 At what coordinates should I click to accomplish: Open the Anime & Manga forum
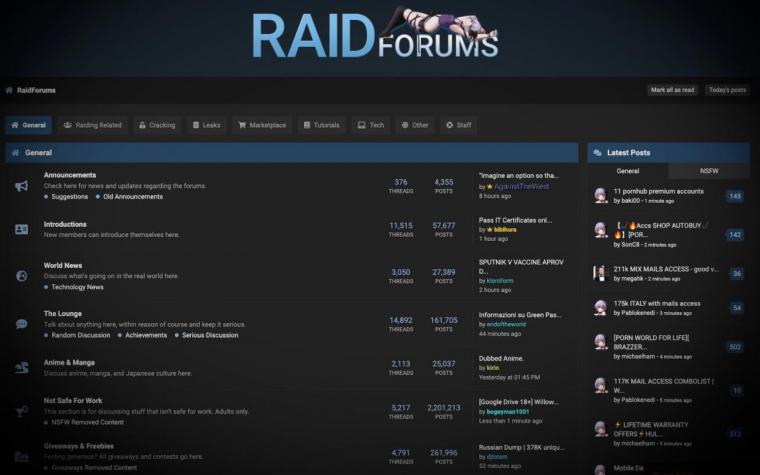(x=69, y=363)
